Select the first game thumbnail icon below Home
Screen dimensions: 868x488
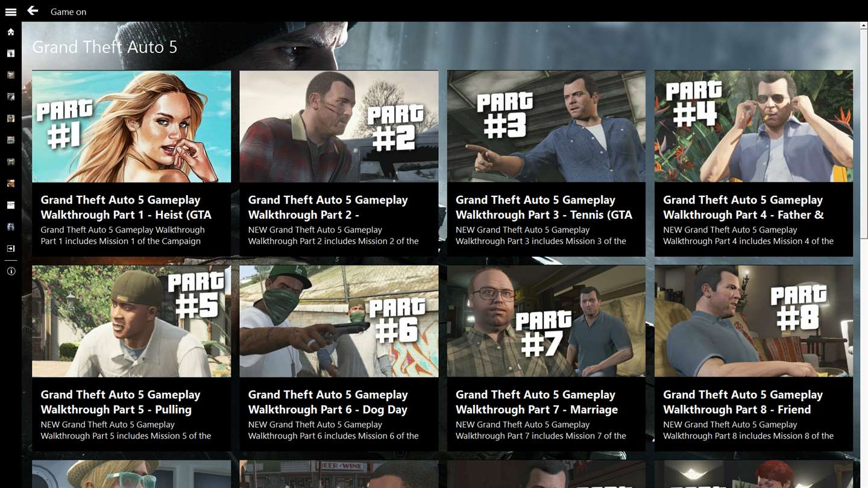11,54
